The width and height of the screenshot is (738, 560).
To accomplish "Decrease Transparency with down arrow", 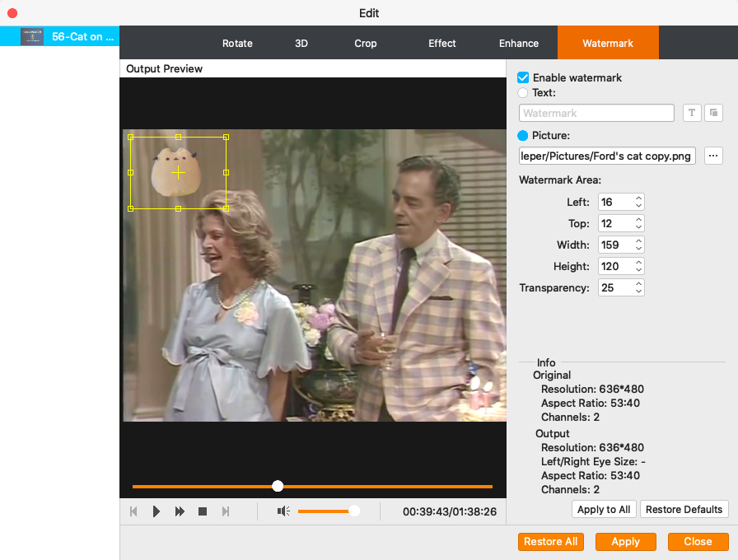I will point(638,292).
